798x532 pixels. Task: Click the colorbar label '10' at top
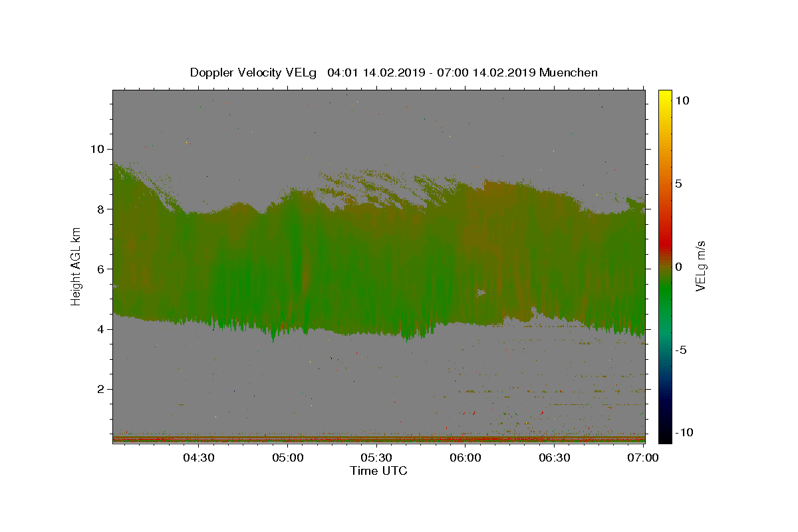pyautogui.click(x=682, y=100)
